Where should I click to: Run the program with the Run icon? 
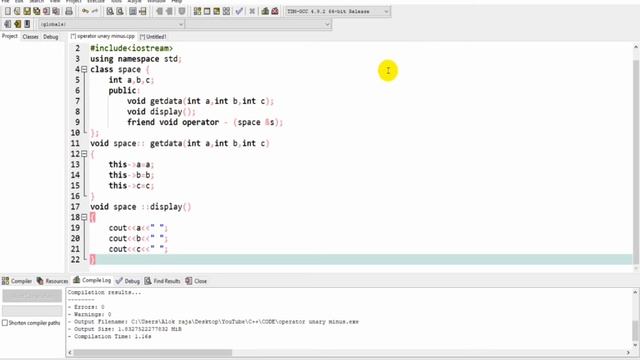point(207,11)
